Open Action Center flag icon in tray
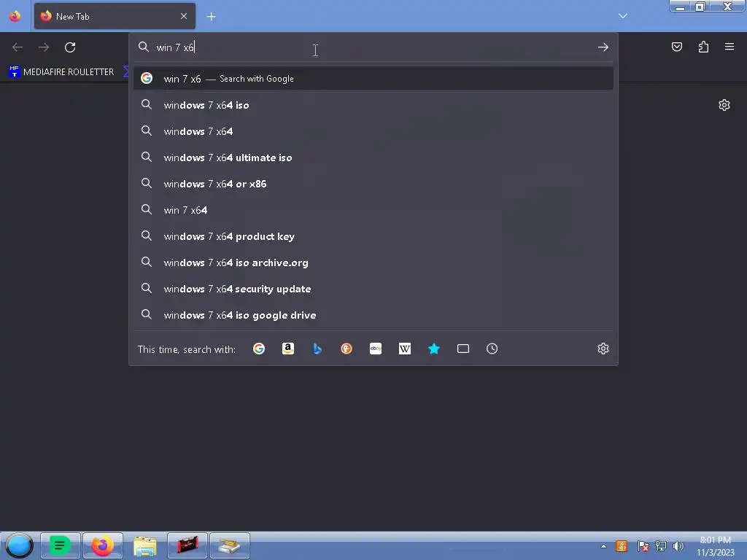The width and height of the screenshot is (747, 560). (643, 546)
